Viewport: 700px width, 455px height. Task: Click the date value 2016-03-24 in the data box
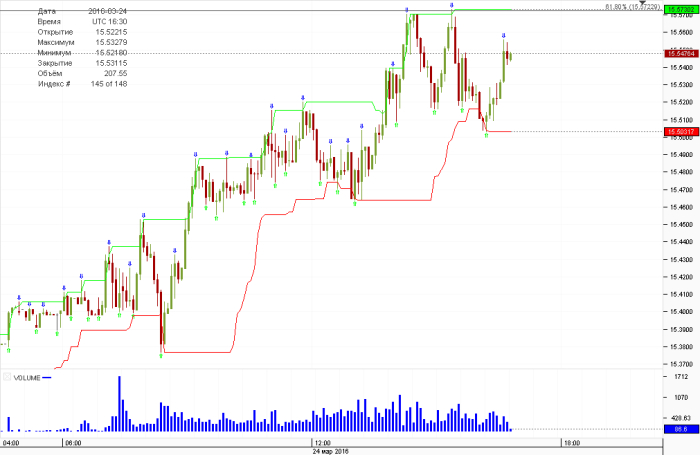click(108, 11)
